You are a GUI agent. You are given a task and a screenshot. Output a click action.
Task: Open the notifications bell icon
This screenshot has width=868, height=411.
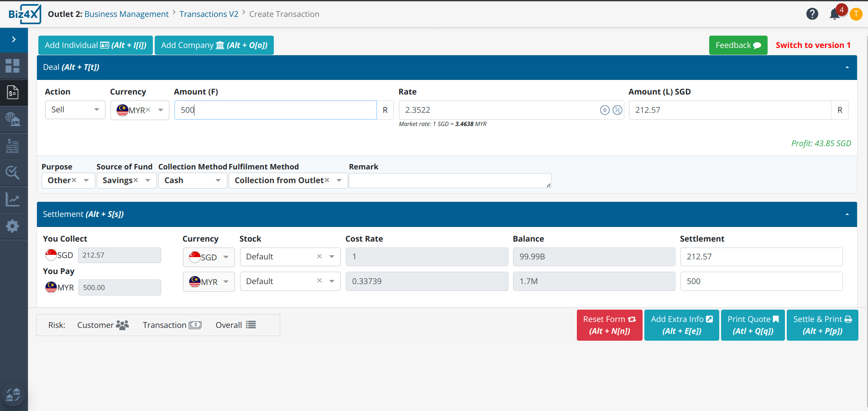[x=835, y=14]
